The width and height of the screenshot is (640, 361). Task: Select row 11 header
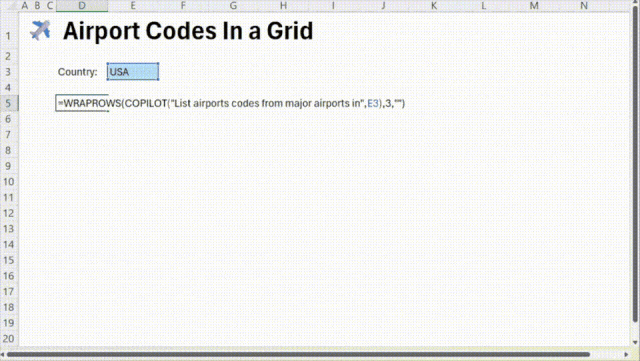click(x=8, y=197)
